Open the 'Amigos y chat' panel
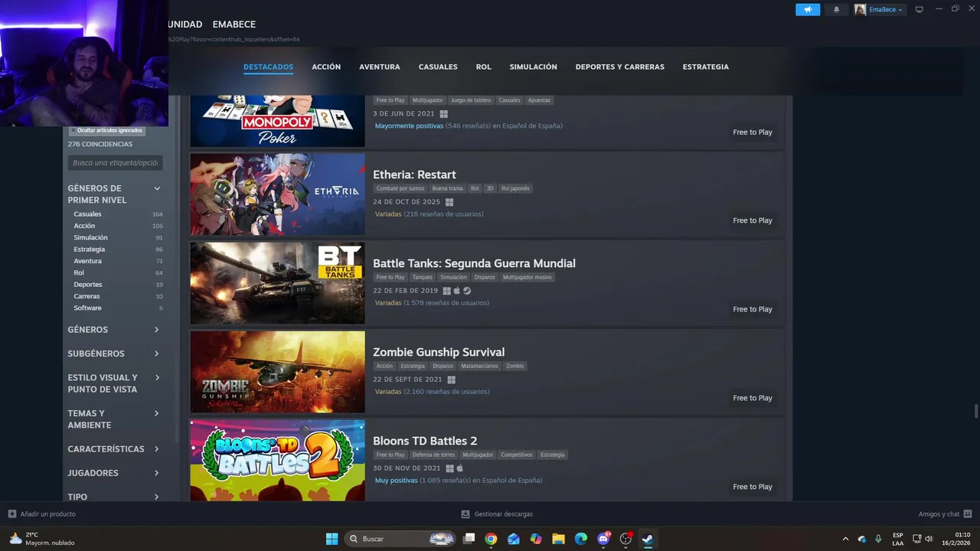Viewport: 980px width, 551px height. pos(945,514)
